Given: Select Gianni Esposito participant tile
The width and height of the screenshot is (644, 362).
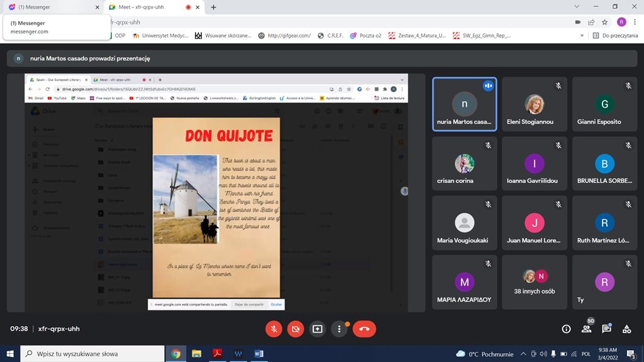Looking at the screenshot, I should tap(604, 104).
